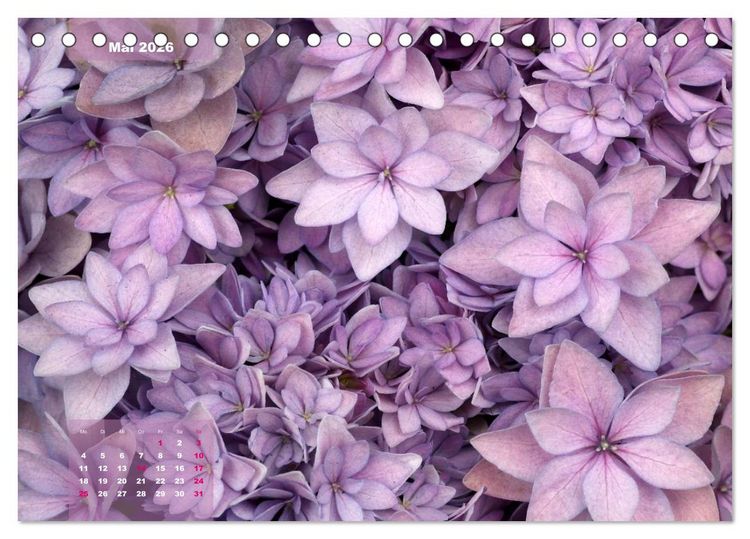Viewport: 750px width, 539px height.
Task: Select day 15 in the grid
Action: point(160,469)
